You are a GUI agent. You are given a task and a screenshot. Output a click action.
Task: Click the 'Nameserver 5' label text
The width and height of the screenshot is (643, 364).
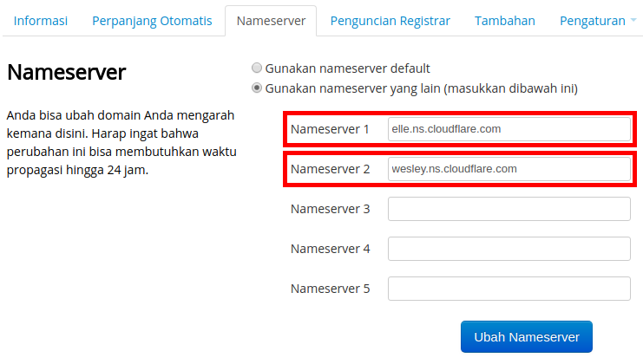pos(330,289)
